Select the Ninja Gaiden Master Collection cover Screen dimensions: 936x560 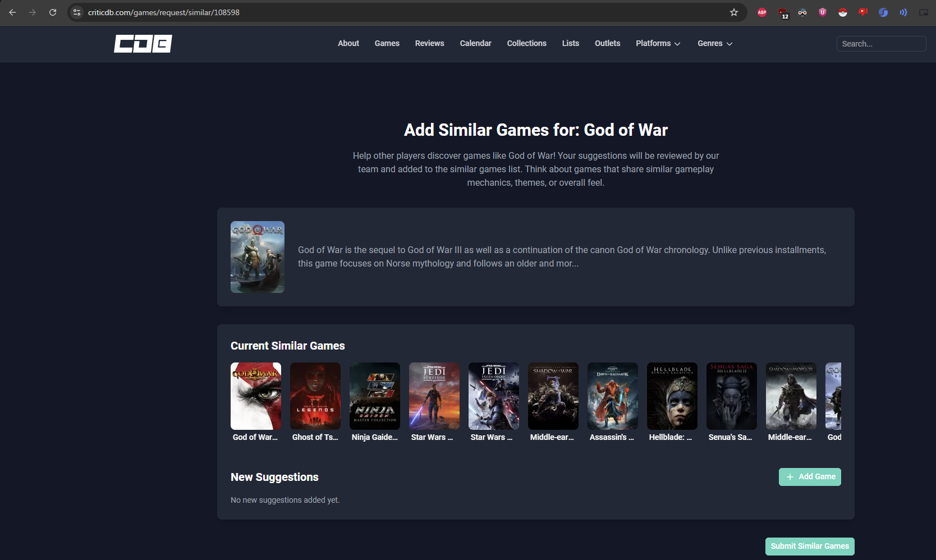(x=375, y=396)
